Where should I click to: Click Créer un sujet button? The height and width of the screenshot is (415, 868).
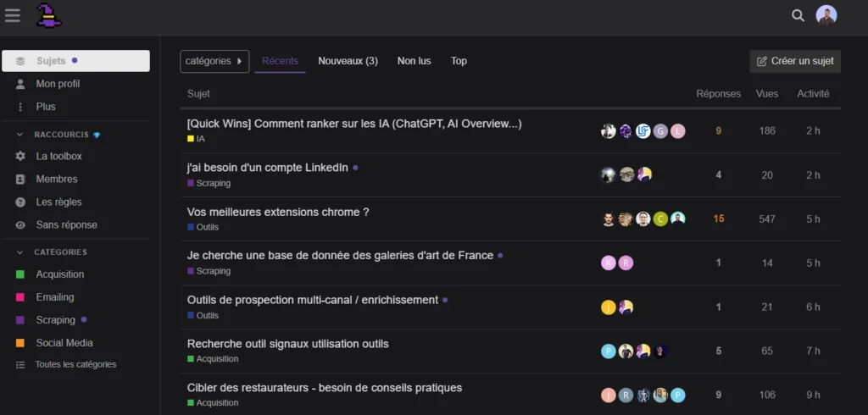[795, 62]
